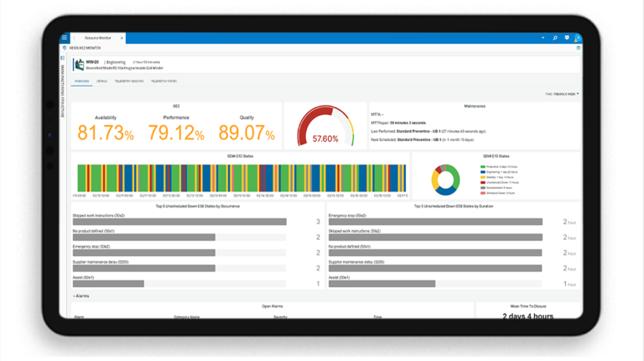The image size is (644, 361).
Task: Open the hamburger main menu
Action: point(65,38)
